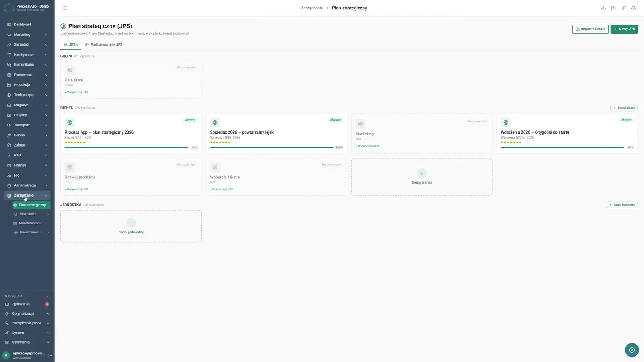This screenshot has height=362, width=644.
Task: Click the plus icon in Dodaj jednostkę card
Action: (131, 223)
